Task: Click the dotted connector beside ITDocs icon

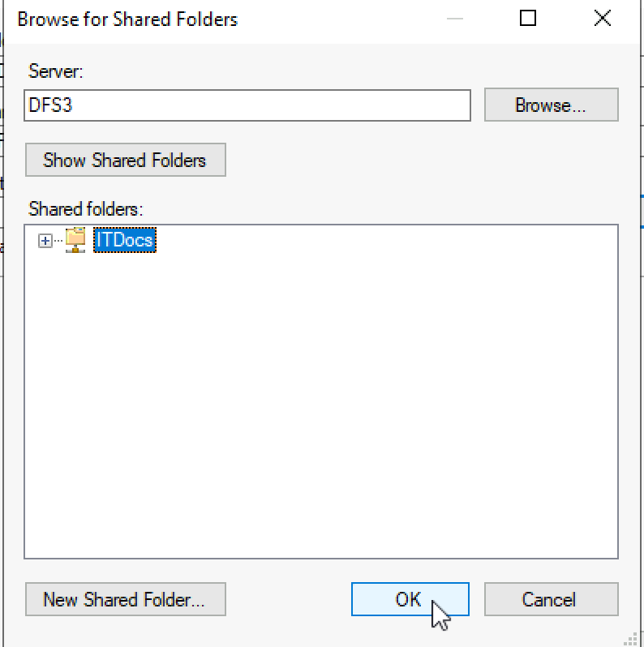Action: pyautogui.click(x=58, y=241)
